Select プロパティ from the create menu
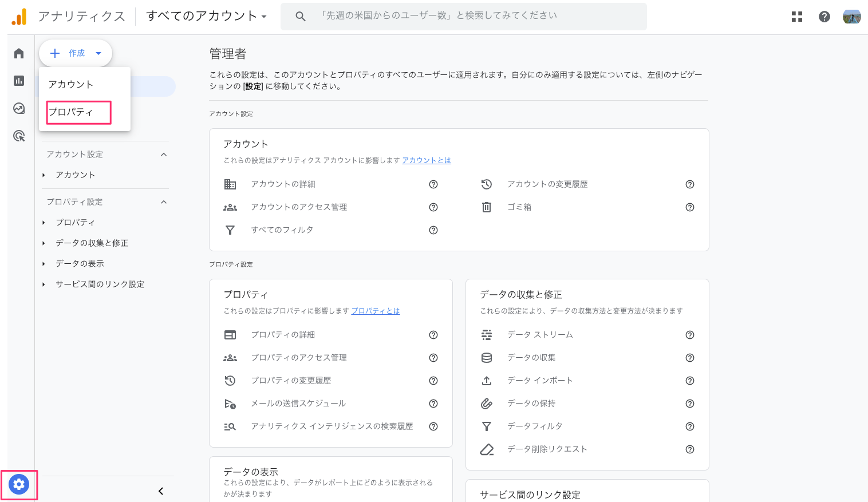This screenshot has height=502, width=868. coord(71,112)
